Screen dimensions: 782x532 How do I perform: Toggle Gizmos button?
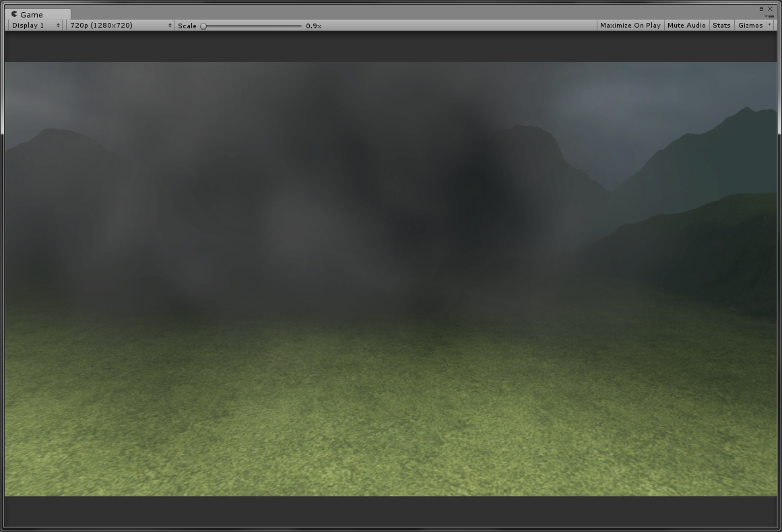click(x=750, y=26)
